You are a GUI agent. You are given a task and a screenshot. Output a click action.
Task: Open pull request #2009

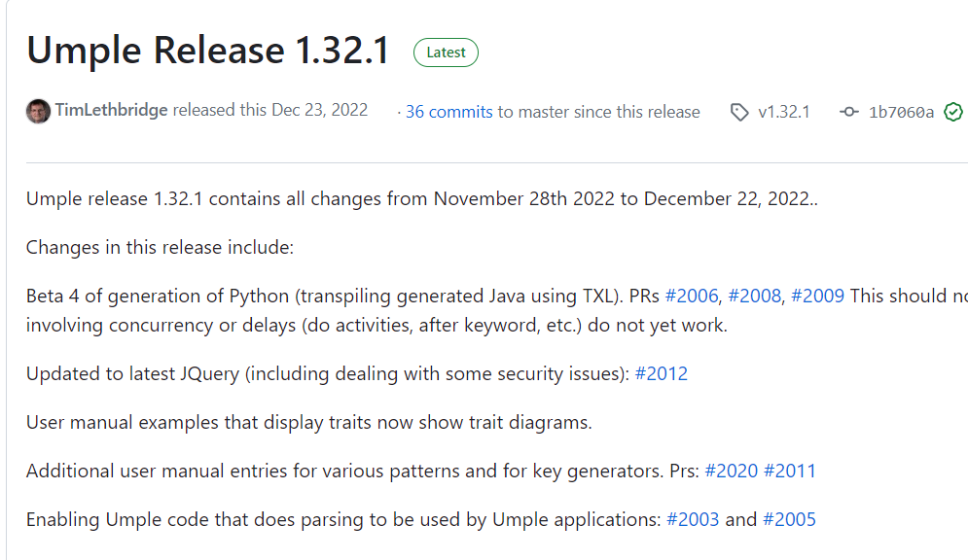[x=817, y=296]
